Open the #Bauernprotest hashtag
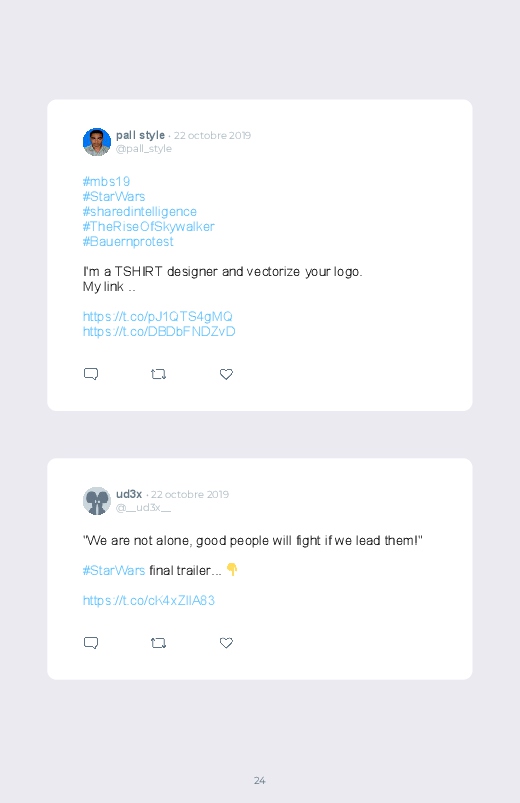Image resolution: width=520 pixels, height=803 pixels. coord(128,241)
